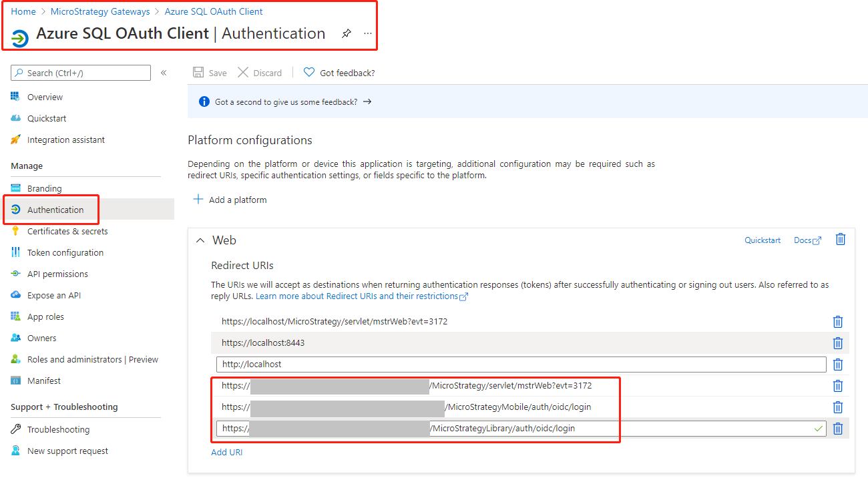Viewport: 868px width, 482px height.
Task: Edit the http://localhost URI field
Action: pos(521,365)
